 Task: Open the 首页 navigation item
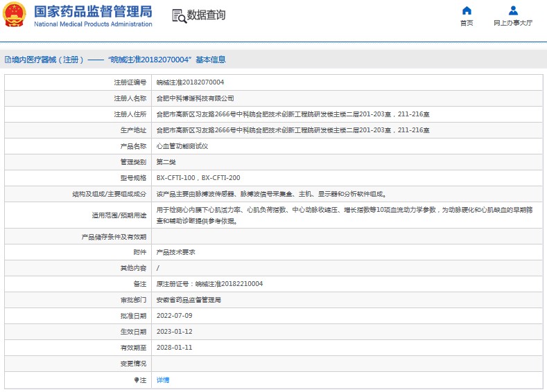pyautogui.click(x=467, y=23)
